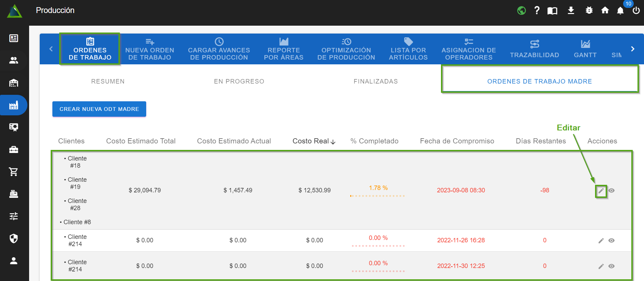Image resolution: width=644 pixels, height=281 pixels.
Task: View the 2022-11-26 order via eye icon
Action: [611, 241]
